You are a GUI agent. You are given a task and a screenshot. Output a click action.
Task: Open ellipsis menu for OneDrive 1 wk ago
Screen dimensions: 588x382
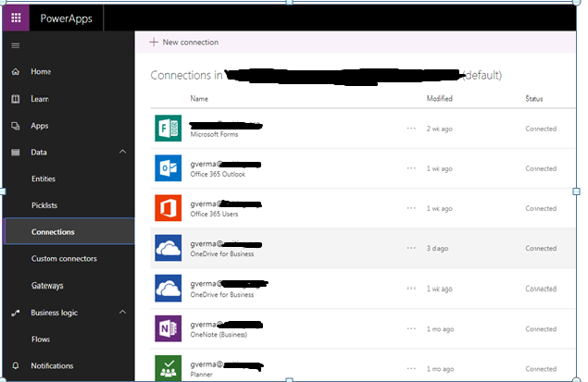411,289
